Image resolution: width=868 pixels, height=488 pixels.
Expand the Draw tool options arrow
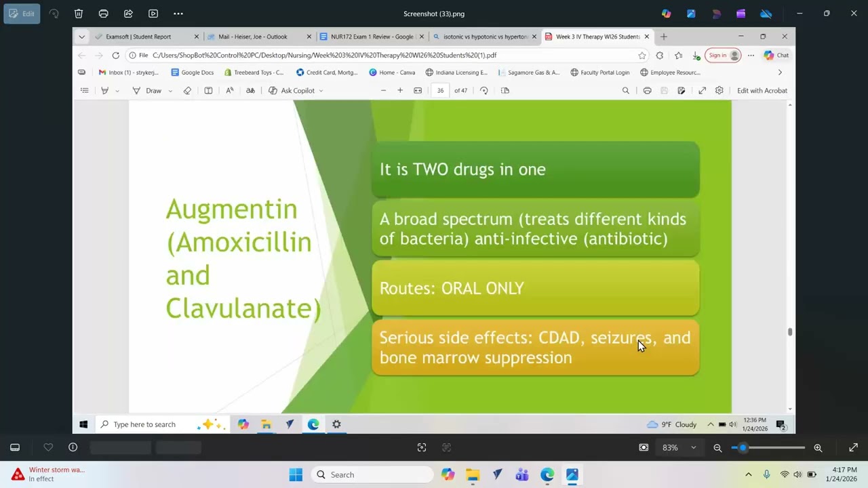coord(170,91)
